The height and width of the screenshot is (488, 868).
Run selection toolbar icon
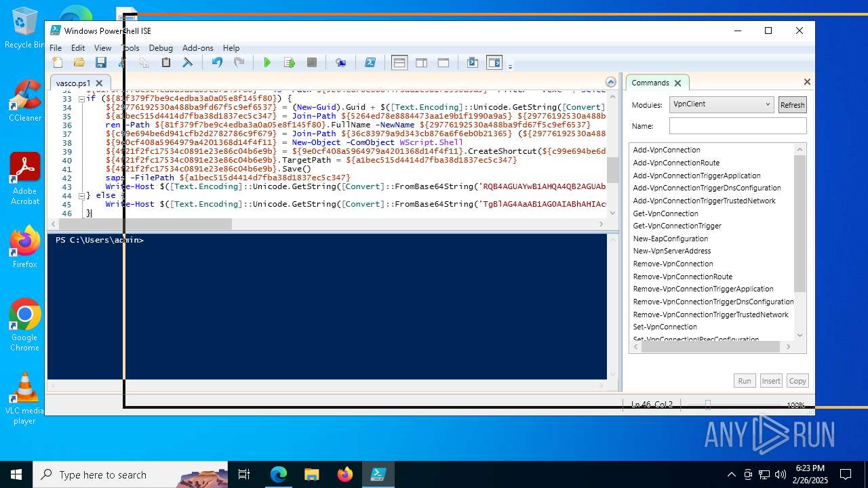(290, 62)
